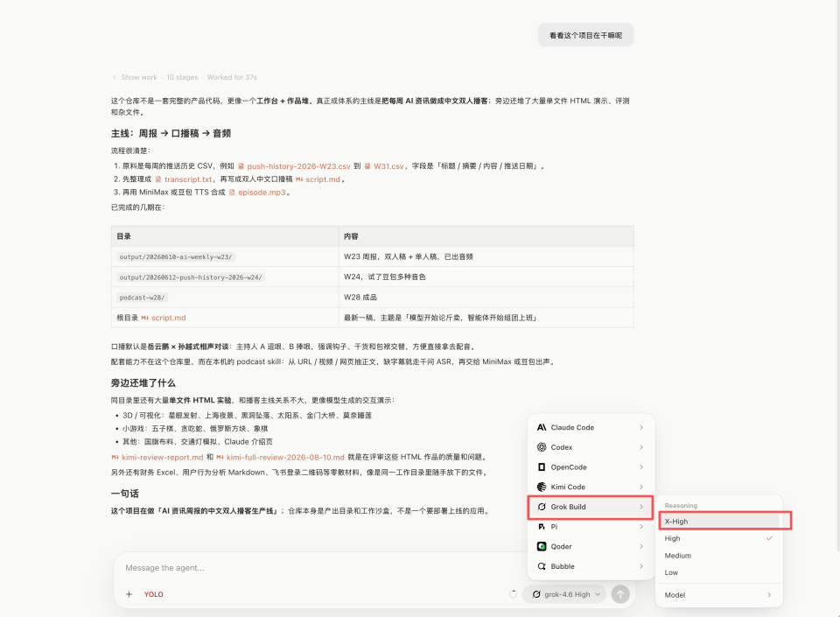Image resolution: width=840 pixels, height=617 pixels.
Task: Open the episode.mp3 file link
Action: (257, 193)
